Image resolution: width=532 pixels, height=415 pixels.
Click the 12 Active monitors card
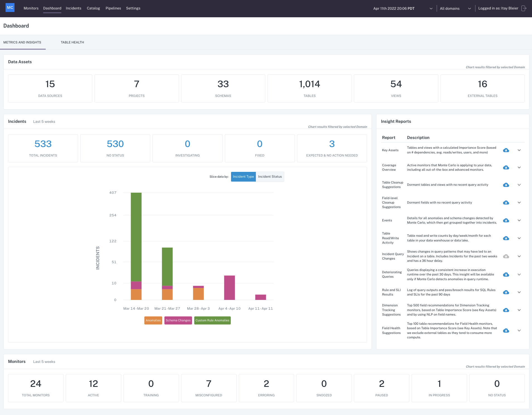pos(93,388)
